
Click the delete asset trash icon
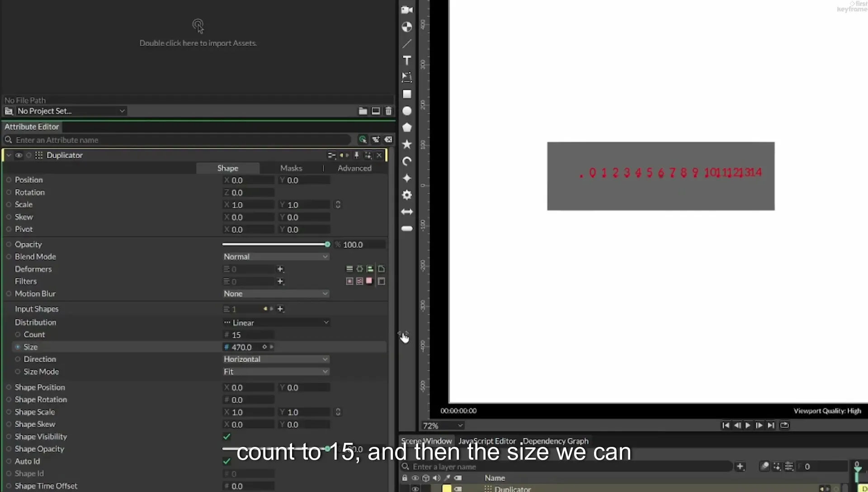tap(388, 111)
